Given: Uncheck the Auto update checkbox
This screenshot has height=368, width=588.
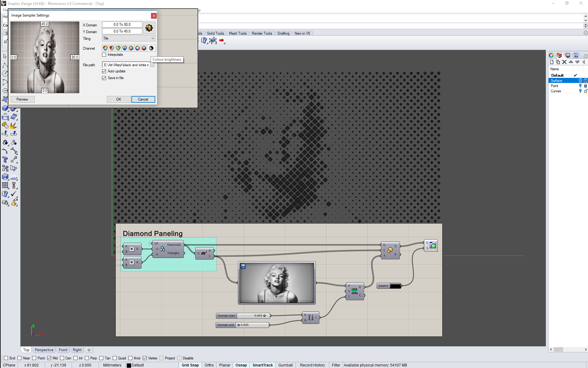Looking at the screenshot, I should click(104, 71).
